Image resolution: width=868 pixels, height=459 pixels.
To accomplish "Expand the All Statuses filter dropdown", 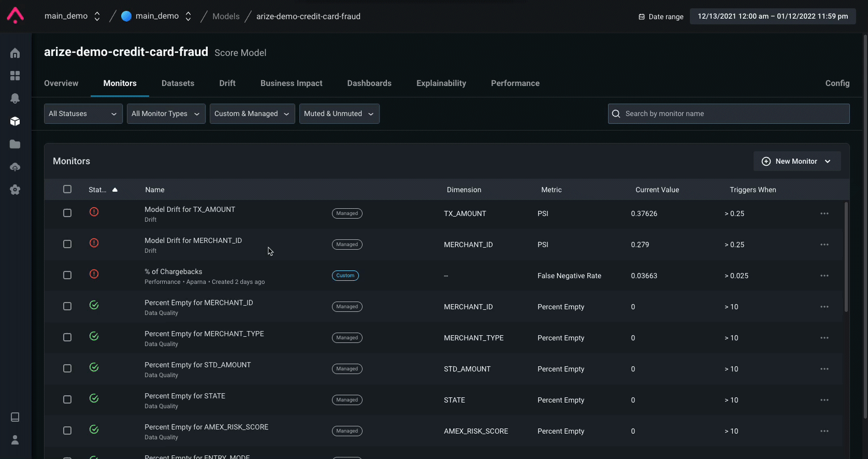I will pos(83,114).
